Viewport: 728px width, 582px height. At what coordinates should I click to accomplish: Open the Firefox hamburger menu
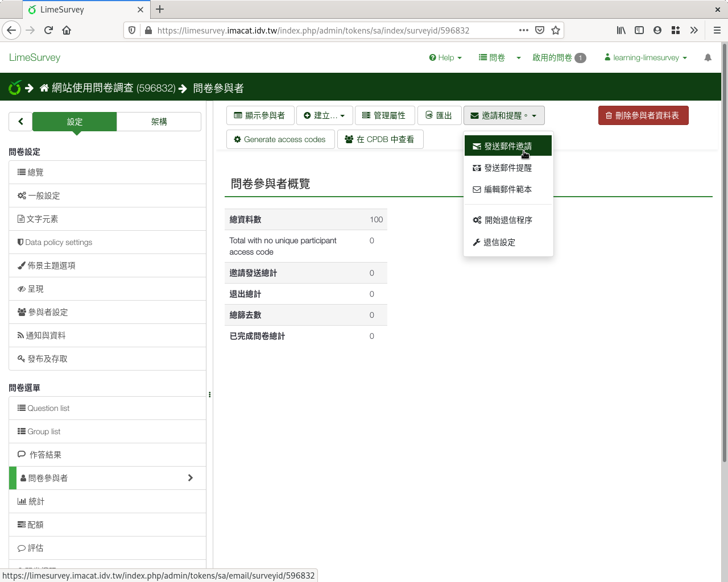717,30
